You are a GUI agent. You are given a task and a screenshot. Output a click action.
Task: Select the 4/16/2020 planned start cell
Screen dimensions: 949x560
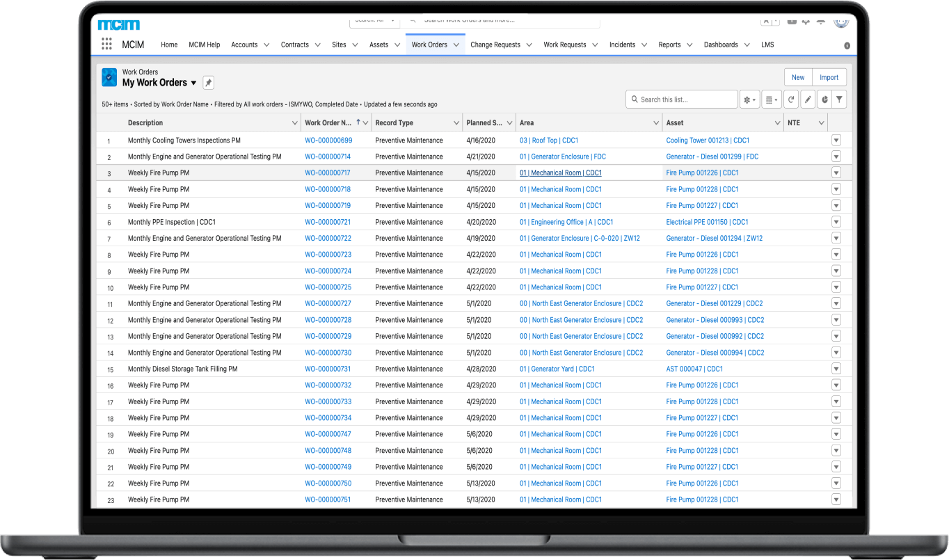click(481, 141)
